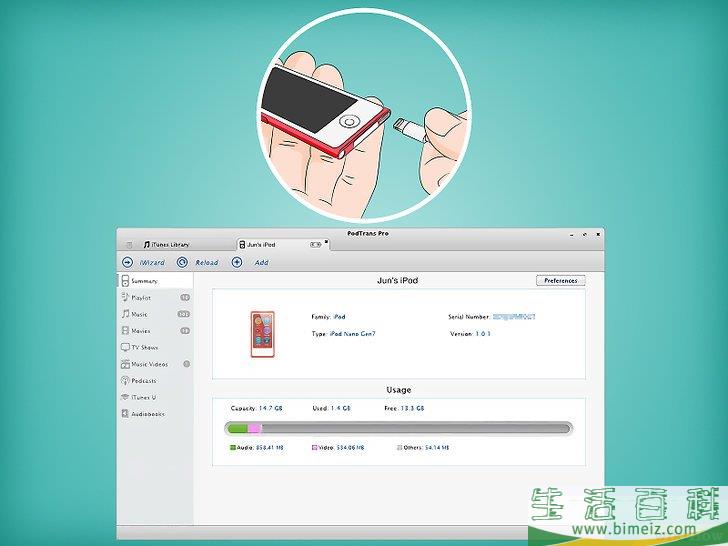The image size is (728, 546).
Task: Click the pink video segment of usage bar
Action: point(255,429)
